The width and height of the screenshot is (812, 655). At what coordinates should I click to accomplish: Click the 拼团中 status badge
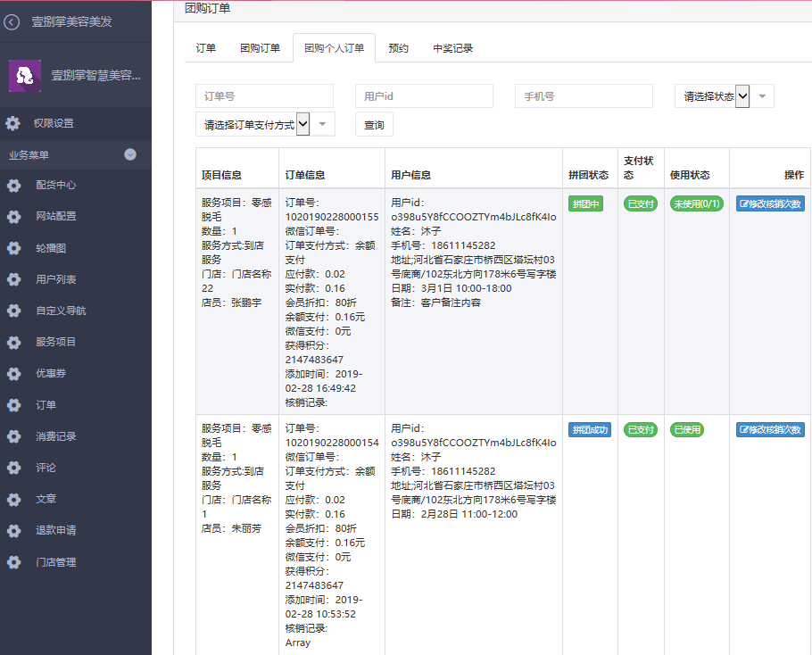point(585,203)
